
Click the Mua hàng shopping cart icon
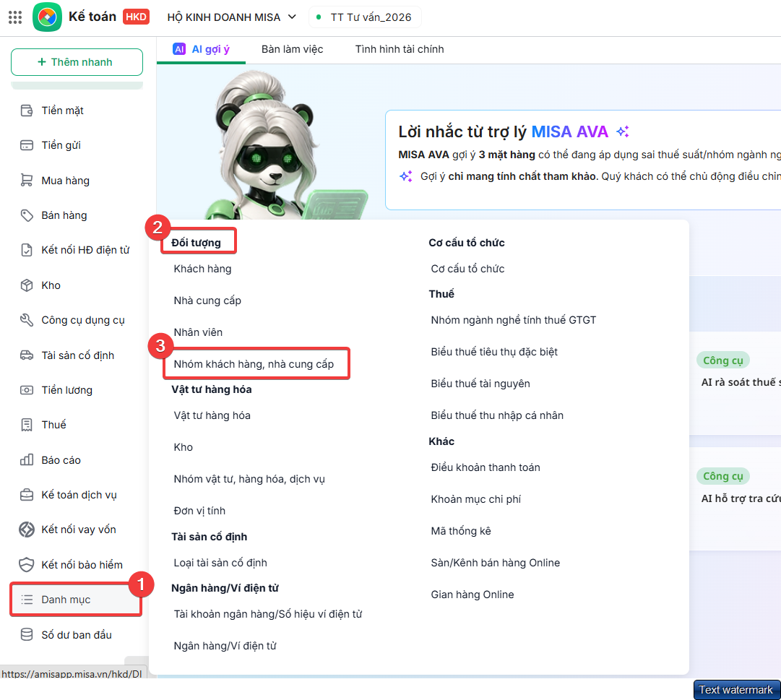[27, 180]
